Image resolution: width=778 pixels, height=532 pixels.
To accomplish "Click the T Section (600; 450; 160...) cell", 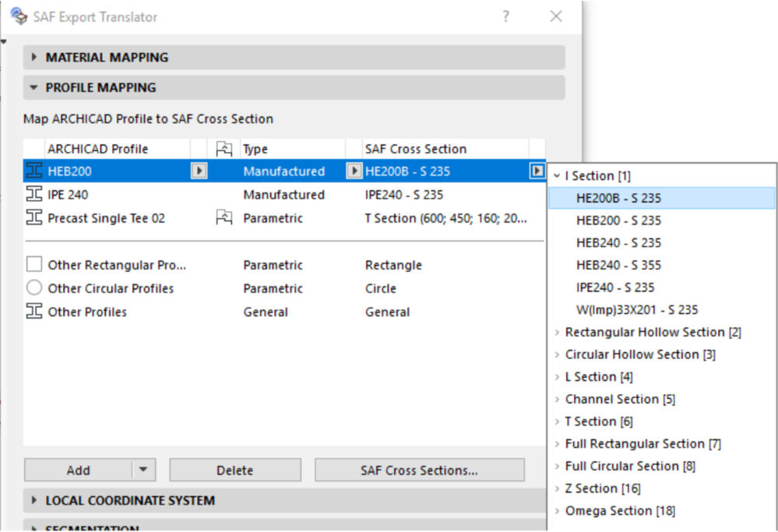I will pos(446,218).
